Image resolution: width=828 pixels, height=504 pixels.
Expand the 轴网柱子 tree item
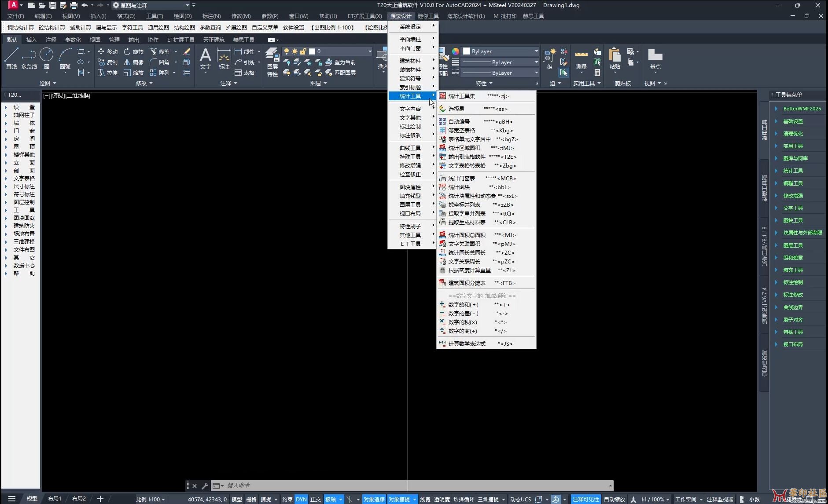point(6,115)
